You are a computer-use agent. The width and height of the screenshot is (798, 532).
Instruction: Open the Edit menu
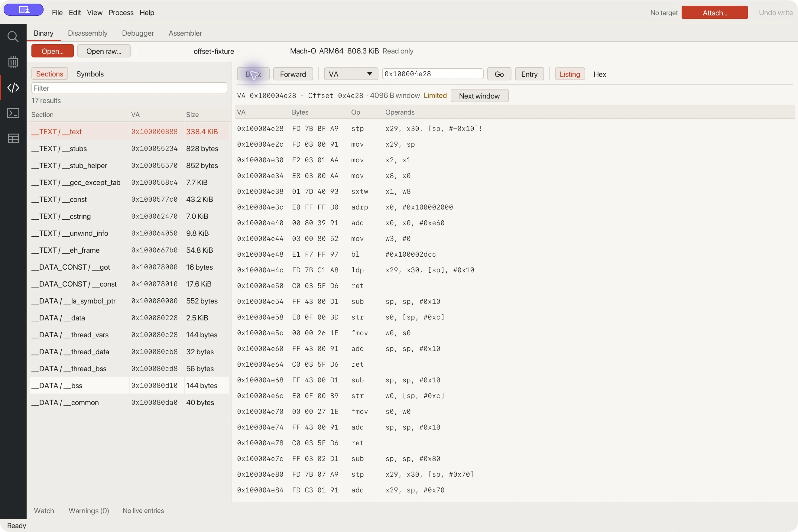coord(75,13)
